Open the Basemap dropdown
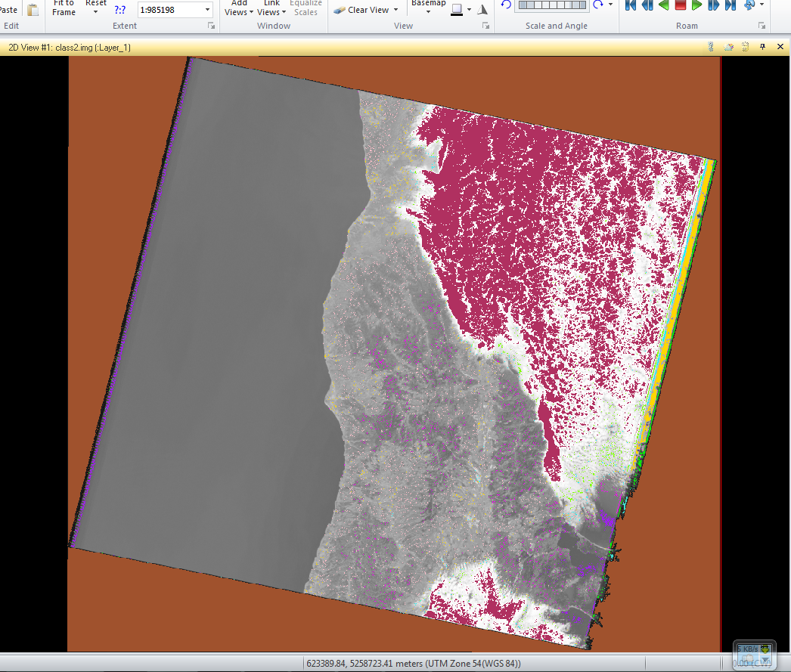This screenshot has height=672, width=791. pyautogui.click(x=428, y=6)
